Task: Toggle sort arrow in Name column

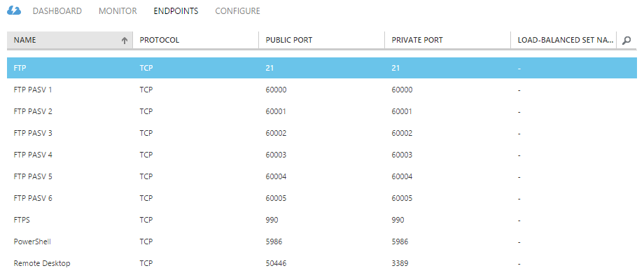Action: tap(125, 41)
